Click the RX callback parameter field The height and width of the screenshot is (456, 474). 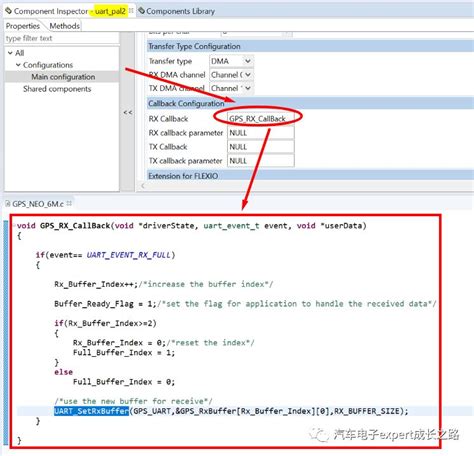(x=261, y=133)
